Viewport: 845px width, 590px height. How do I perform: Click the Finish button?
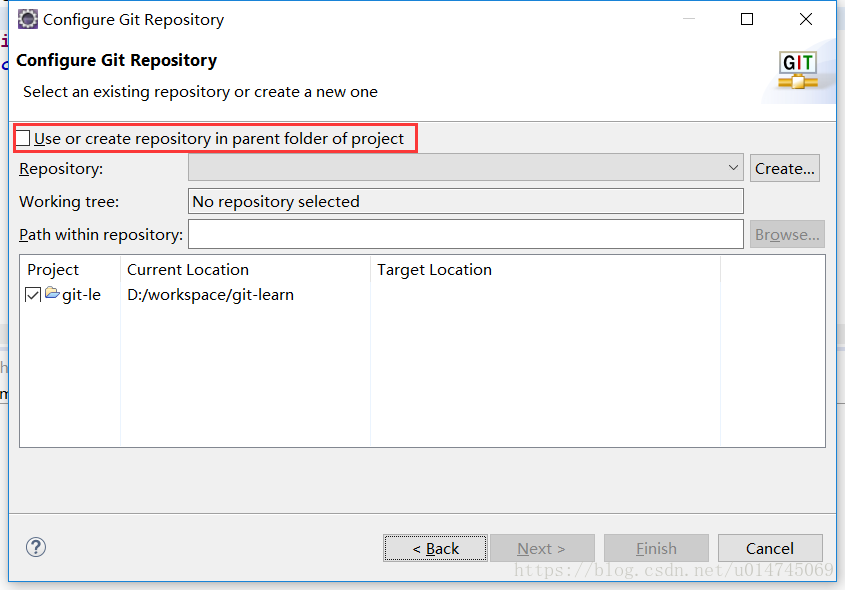click(x=656, y=548)
